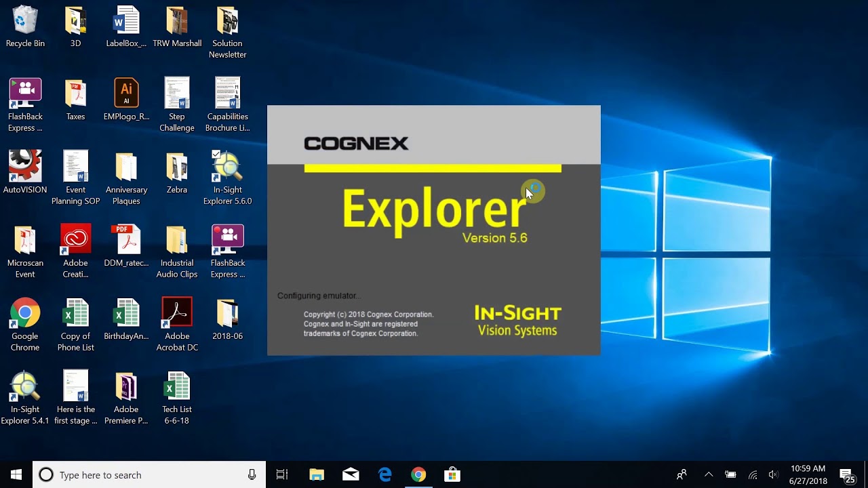Select the EMPlogo Illustrator file icon

point(126,94)
